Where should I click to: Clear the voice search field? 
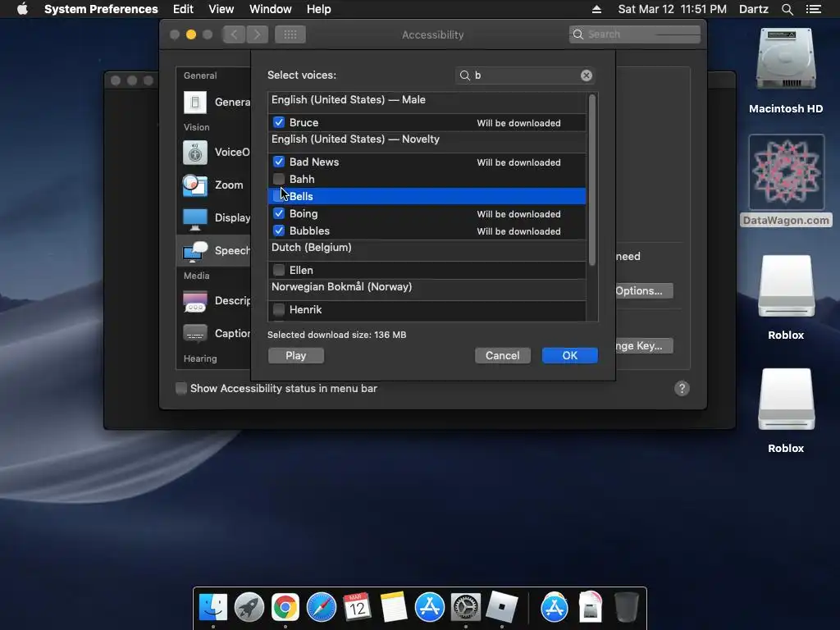[587, 75]
